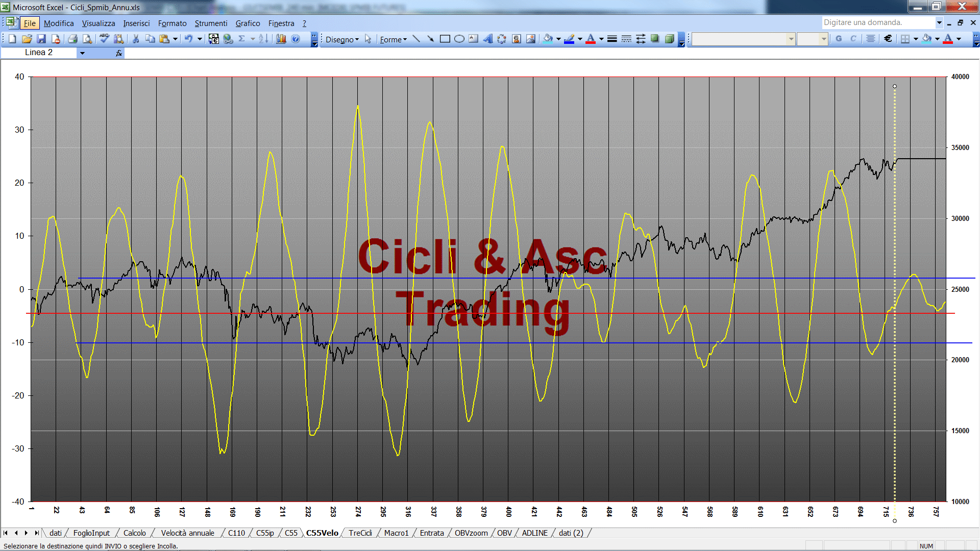Select the Arrow drawing tool
Screen dimensions: 980x551
(431, 39)
